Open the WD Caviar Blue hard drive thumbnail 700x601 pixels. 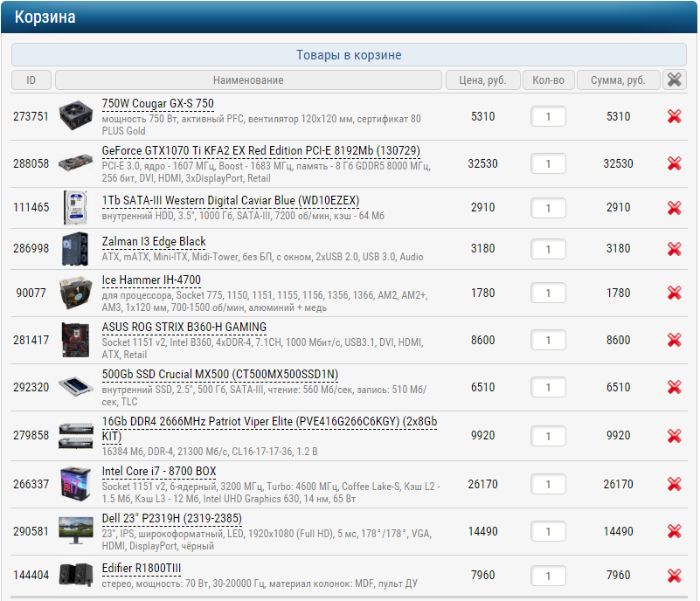click(x=76, y=208)
